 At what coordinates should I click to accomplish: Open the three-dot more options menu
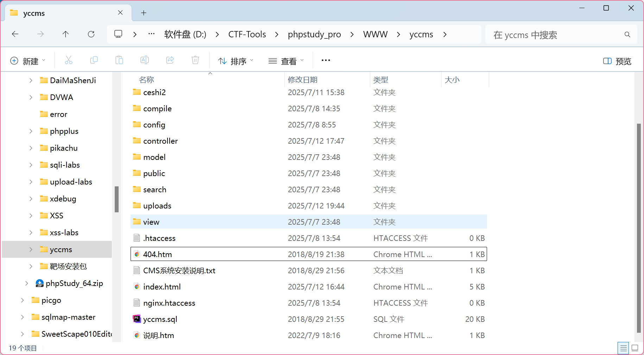coord(326,60)
